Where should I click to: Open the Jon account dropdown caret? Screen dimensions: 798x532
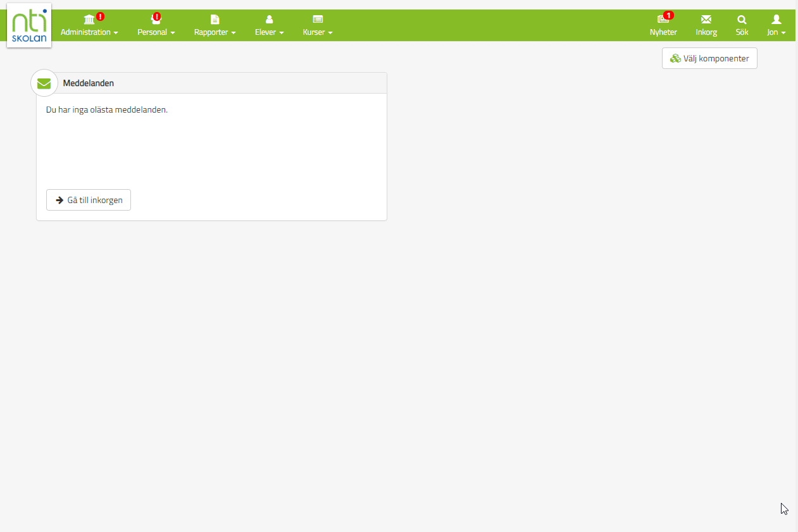pos(783,33)
